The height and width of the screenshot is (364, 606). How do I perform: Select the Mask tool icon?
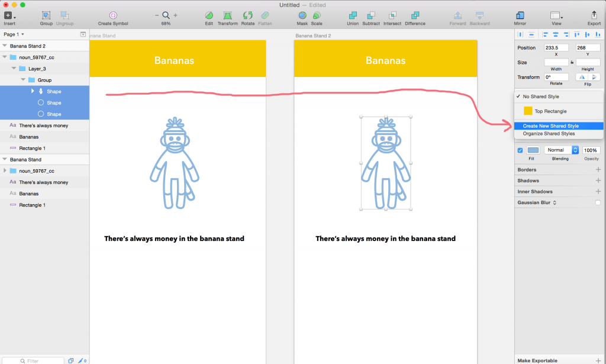302,15
